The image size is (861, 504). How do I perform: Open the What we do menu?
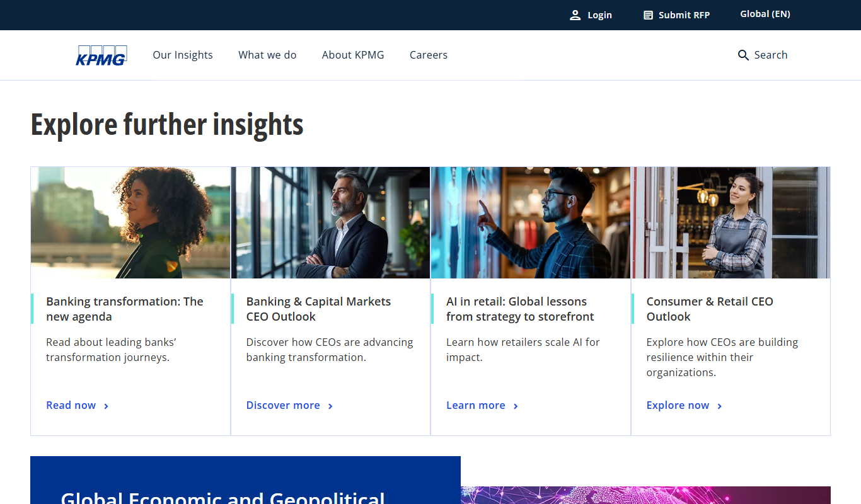(267, 55)
